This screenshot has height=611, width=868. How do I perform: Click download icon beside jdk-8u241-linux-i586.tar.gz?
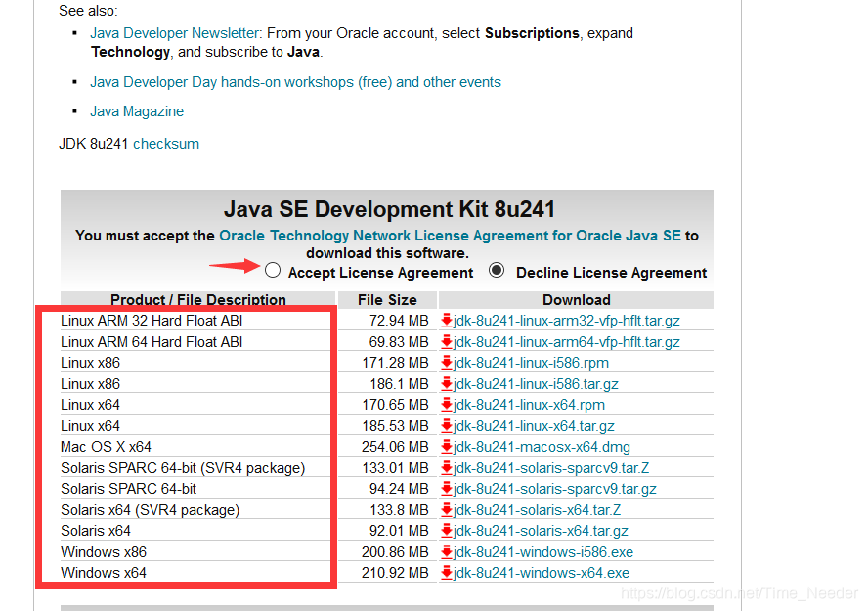point(446,383)
